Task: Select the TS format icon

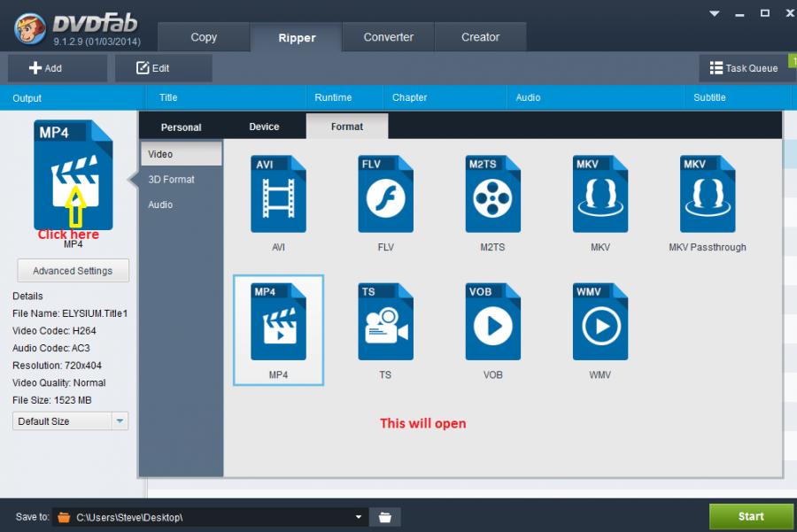Action: click(385, 322)
